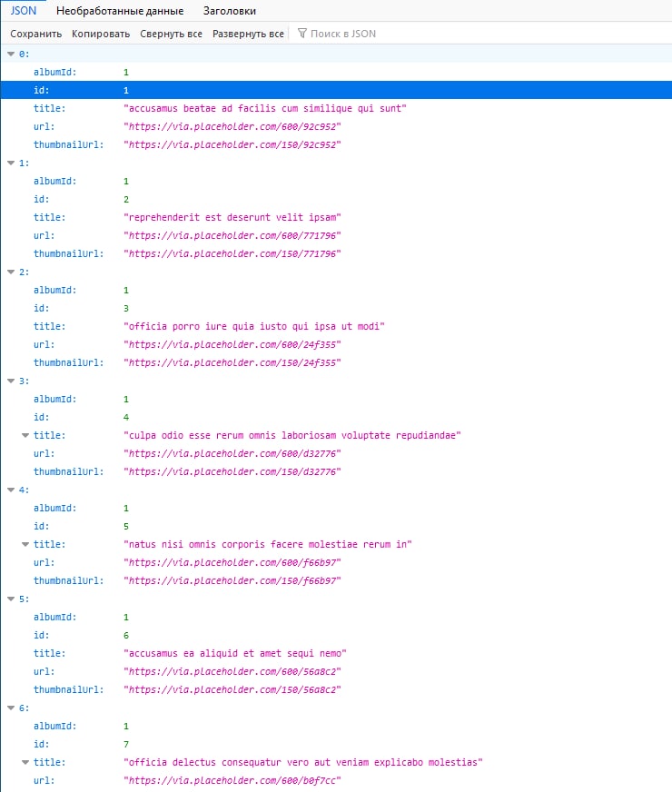The image size is (672, 792).
Task: Click the Сохранить button
Action: coord(35,34)
